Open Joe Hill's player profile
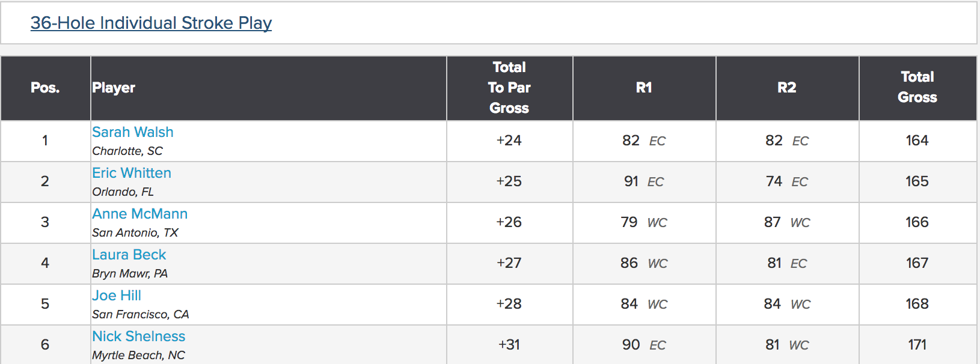This screenshot has width=980, height=364. (x=117, y=296)
